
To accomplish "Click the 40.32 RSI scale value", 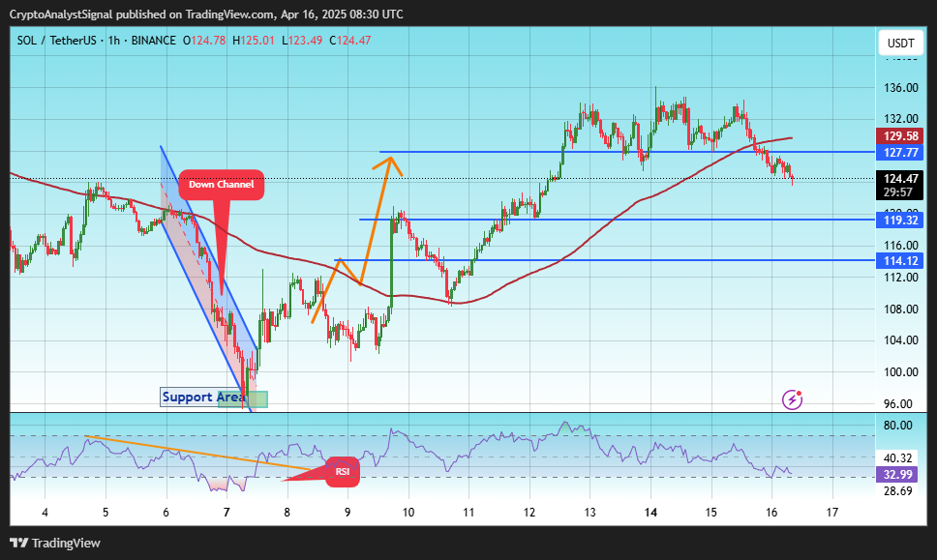I will [897, 457].
